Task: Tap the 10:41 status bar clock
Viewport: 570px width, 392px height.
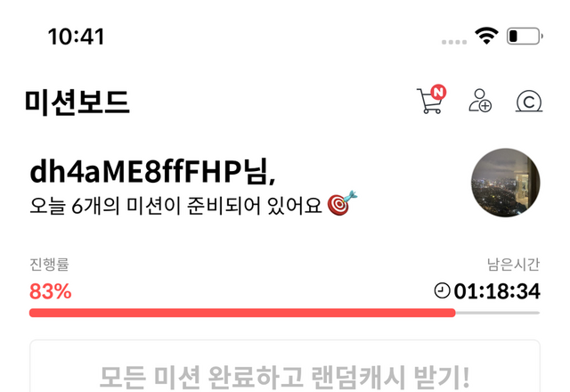Action: 76,37
